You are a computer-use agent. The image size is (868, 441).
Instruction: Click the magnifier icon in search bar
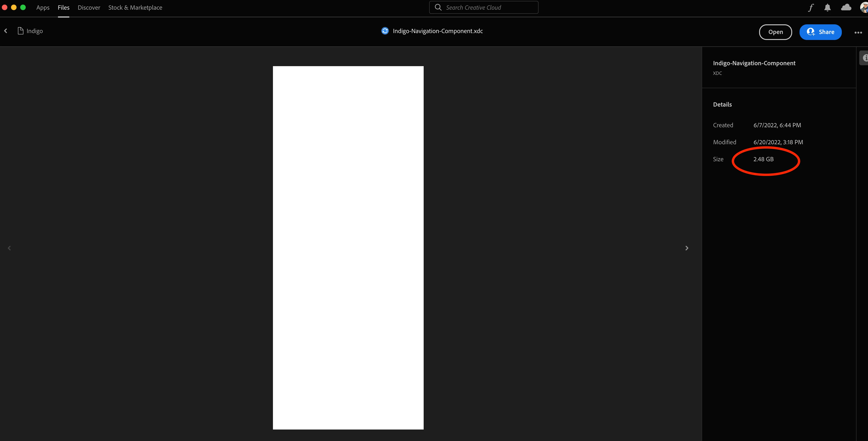point(438,7)
